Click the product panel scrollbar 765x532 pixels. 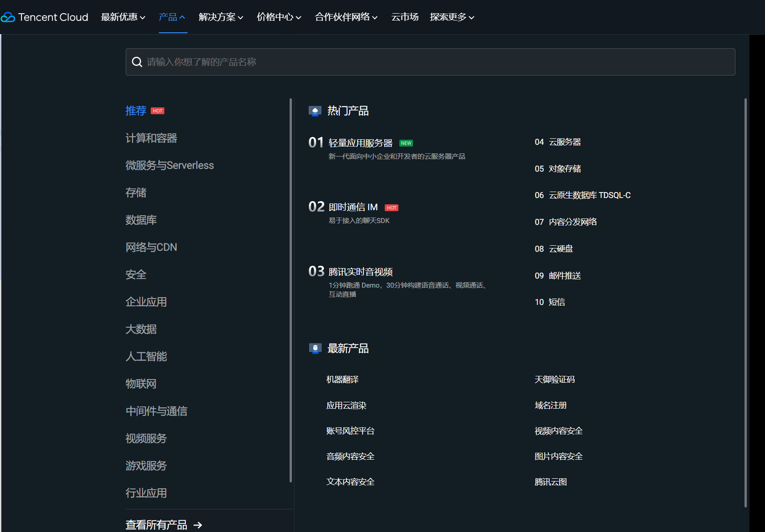pyautogui.click(x=745, y=303)
